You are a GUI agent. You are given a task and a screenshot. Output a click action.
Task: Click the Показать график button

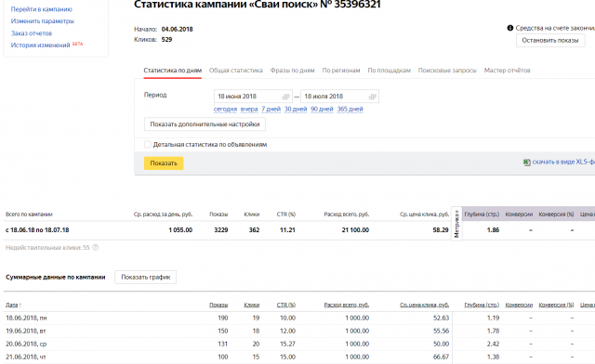coord(145,277)
